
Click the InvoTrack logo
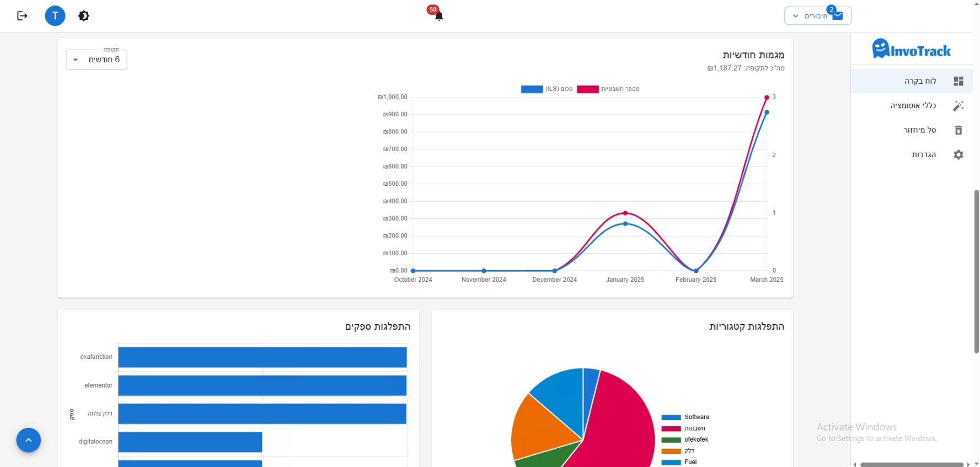tap(912, 49)
